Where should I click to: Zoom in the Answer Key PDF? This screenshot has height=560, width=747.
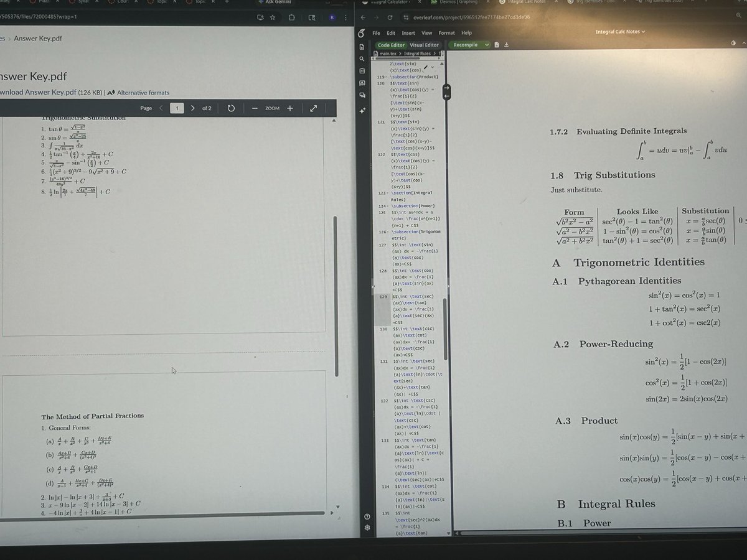click(289, 108)
